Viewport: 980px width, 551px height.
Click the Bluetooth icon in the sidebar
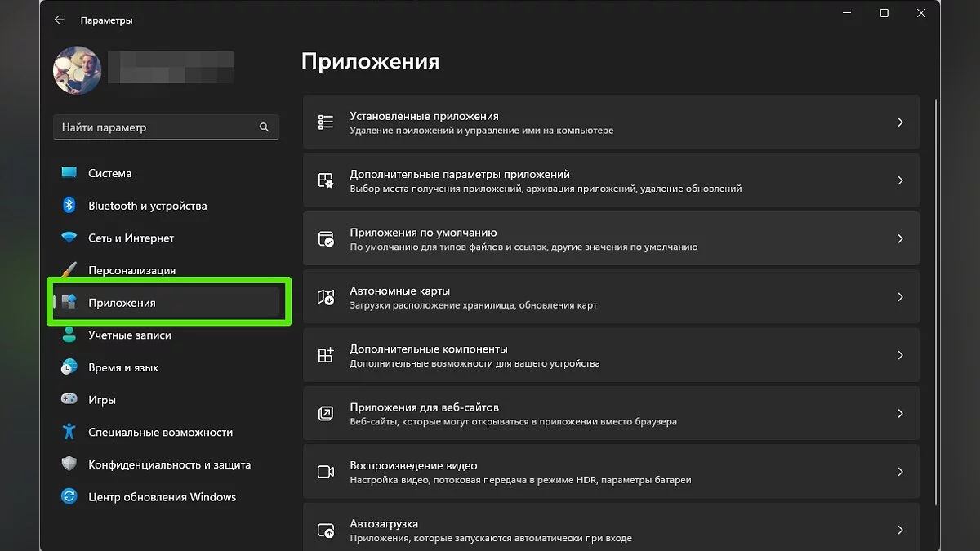69,206
